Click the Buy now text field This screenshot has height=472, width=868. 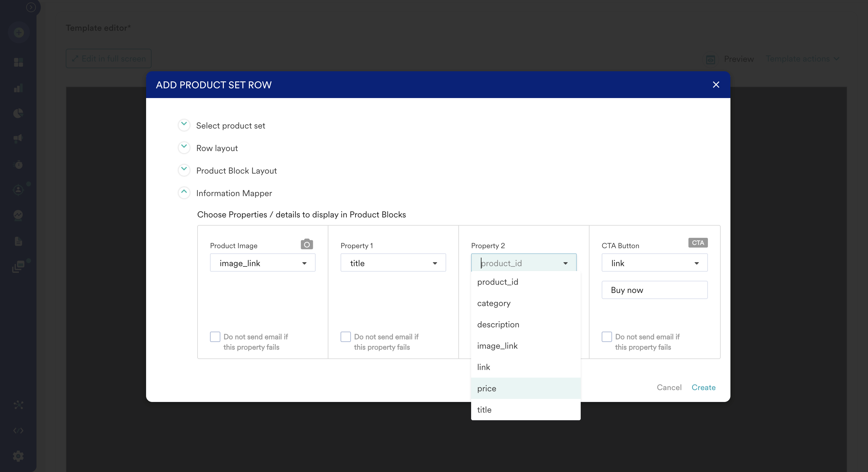pyautogui.click(x=654, y=290)
